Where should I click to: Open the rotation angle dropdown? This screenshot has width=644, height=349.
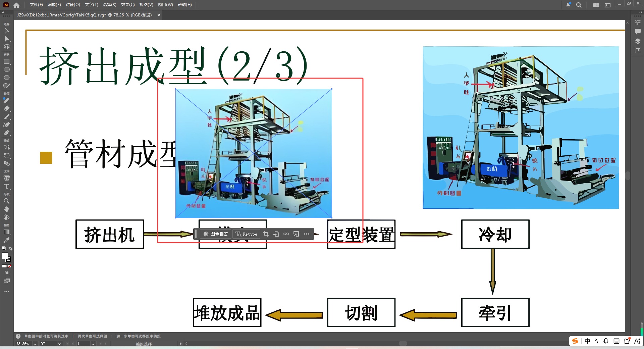pos(59,344)
